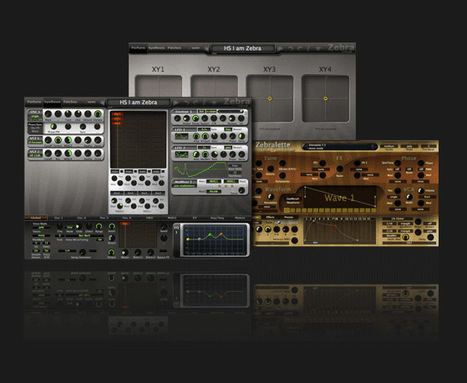467x383 pixels.
Task: Grab the yellow handle in the XY3 pad
Action: [x=270, y=98]
